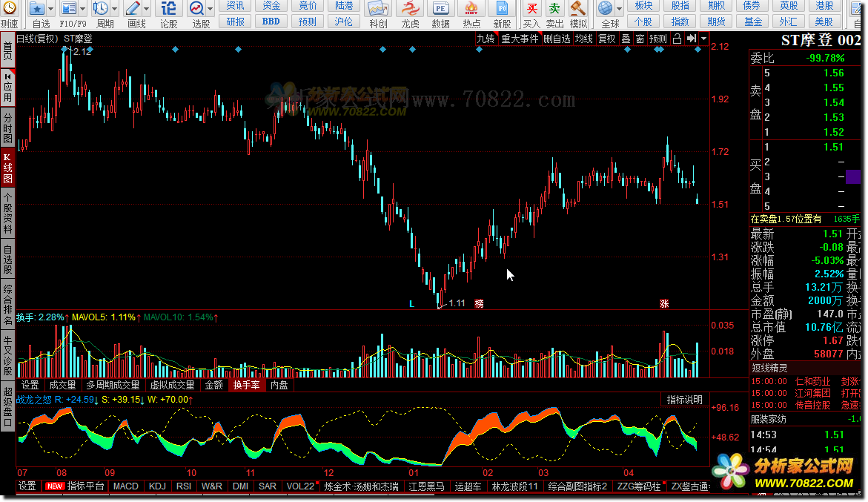Image resolution: width=868 pixels, height=502 pixels.
Task: Open 仁和药业 in 短线精灵 list
Action: click(812, 381)
